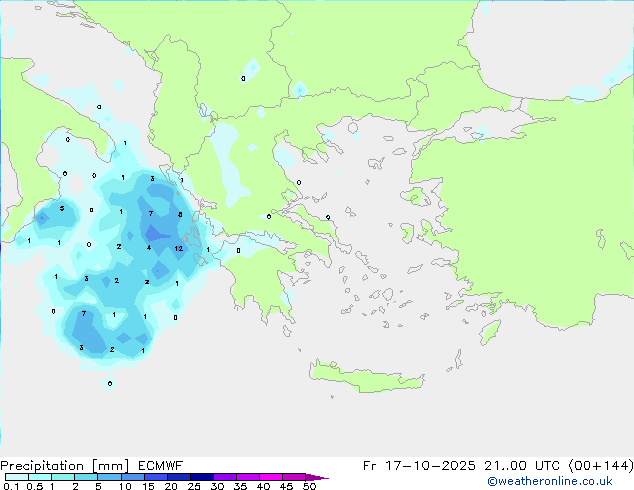The image size is (634, 490).
Task: Click the "[mm]" unit label
Action: click(x=110, y=466)
